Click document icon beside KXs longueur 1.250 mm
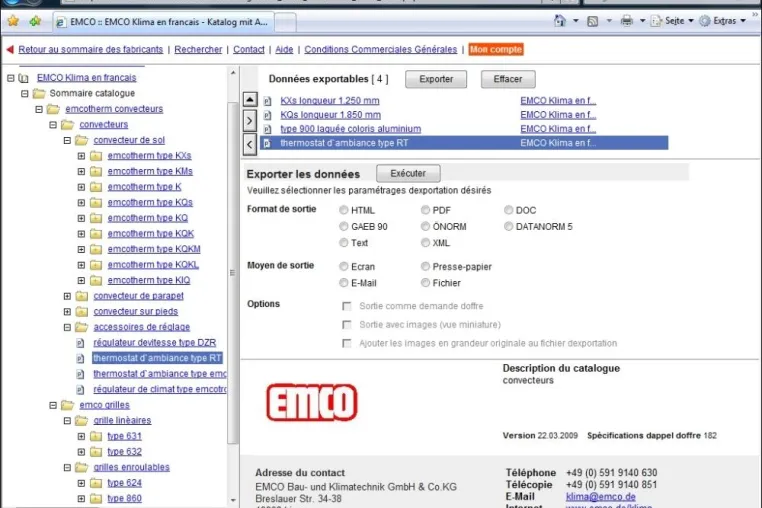Viewport: 762px width, 508px height. (x=267, y=101)
